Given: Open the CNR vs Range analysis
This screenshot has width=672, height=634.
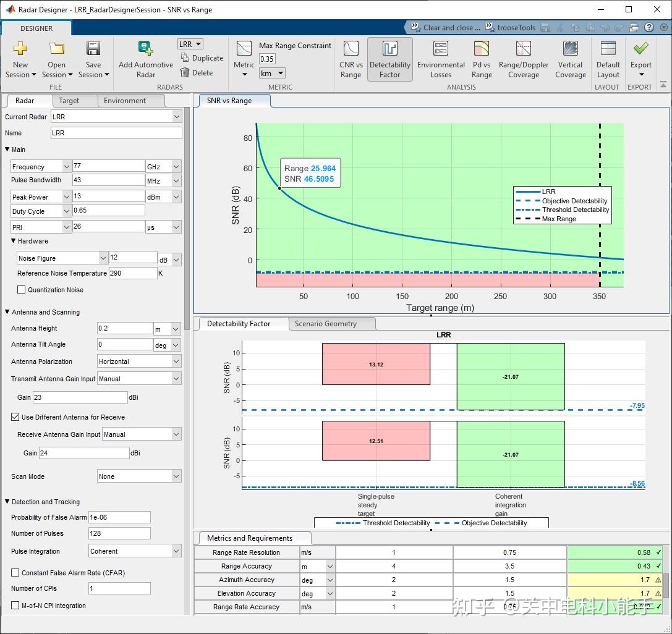Looking at the screenshot, I should point(351,60).
